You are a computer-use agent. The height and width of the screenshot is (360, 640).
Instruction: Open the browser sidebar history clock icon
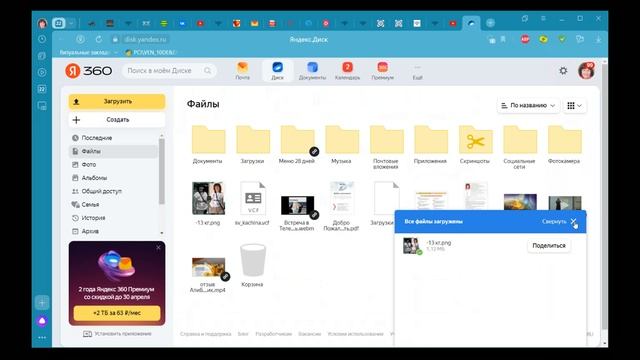(42, 39)
